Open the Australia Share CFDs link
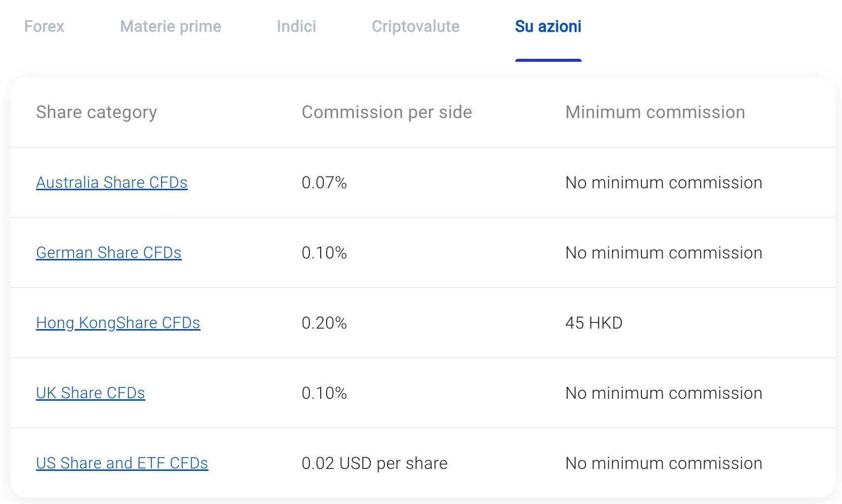This screenshot has height=504, width=842. (112, 183)
